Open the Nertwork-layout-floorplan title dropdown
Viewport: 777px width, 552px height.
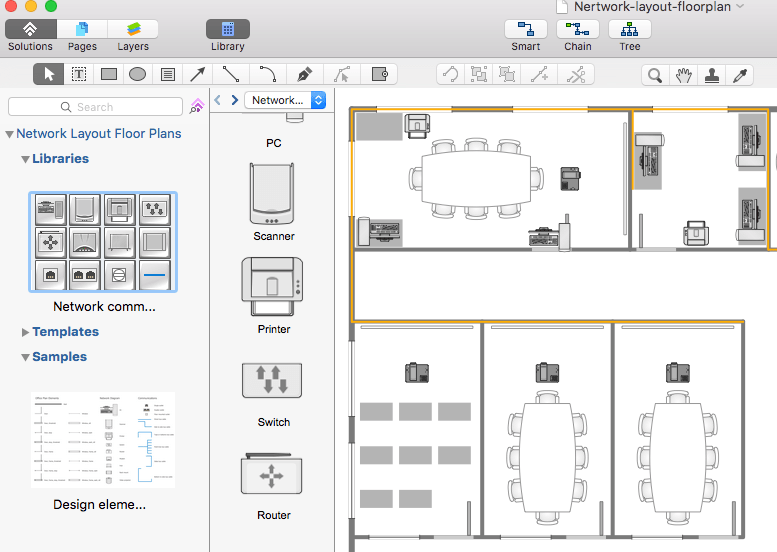[x=740, y=6]
